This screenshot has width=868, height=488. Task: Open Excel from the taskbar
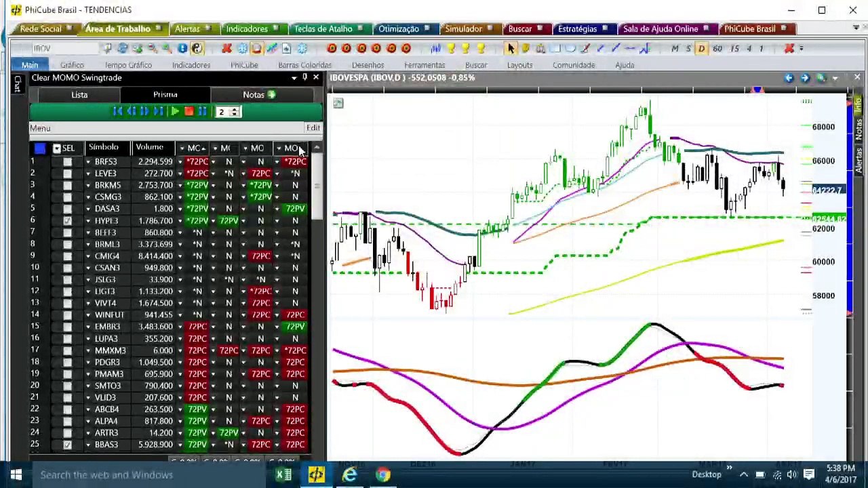click(283, 474)
